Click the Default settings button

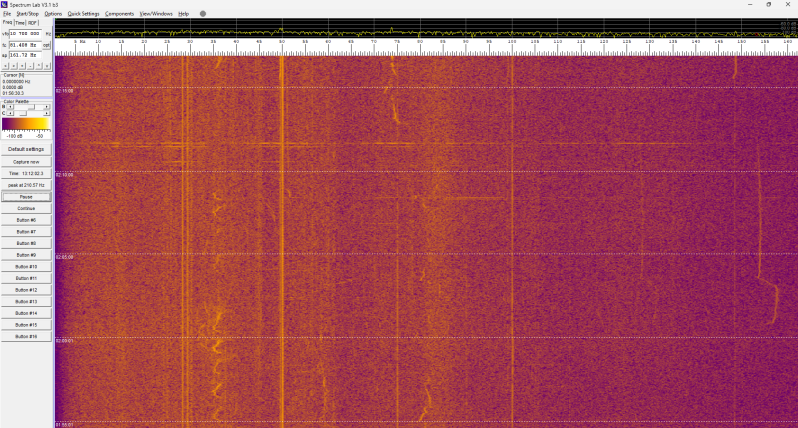(x=26, y=149)
